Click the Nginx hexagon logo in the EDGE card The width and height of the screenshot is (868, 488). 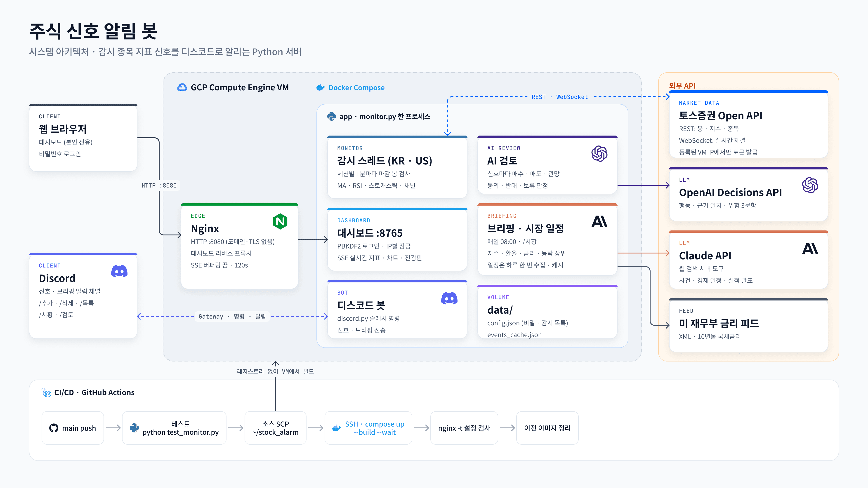(280, 221)
